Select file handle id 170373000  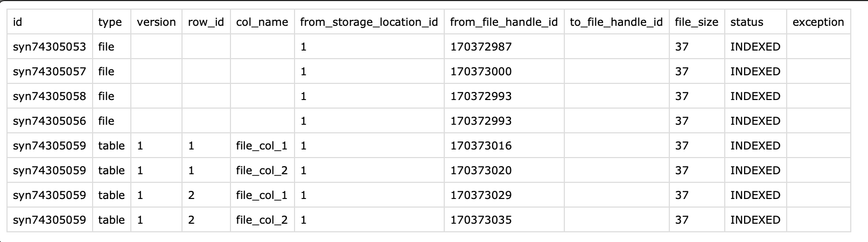(481, 72)
